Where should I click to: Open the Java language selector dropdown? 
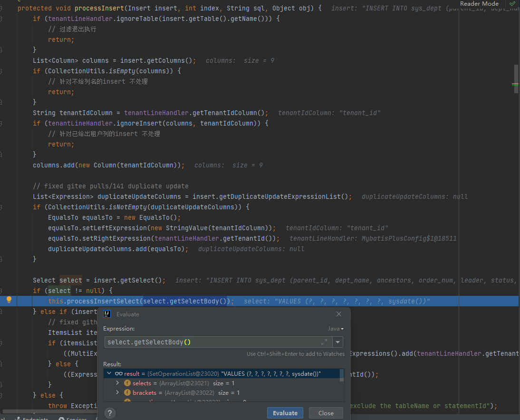(336, 329)
